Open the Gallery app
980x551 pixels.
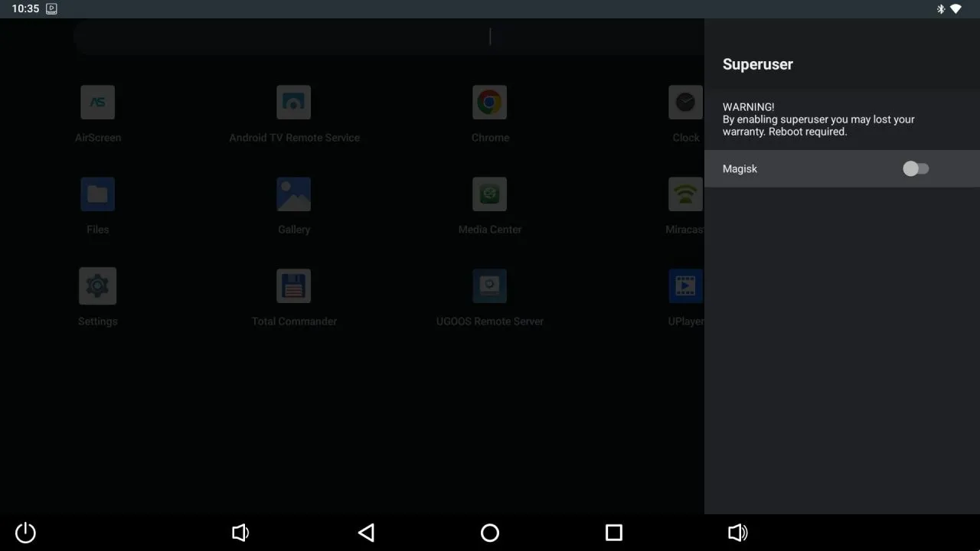[294, 194]
